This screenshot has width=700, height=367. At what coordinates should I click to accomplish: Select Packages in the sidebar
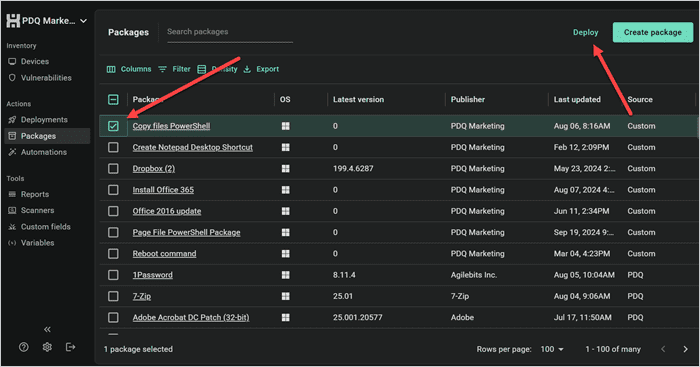[47, 136]
